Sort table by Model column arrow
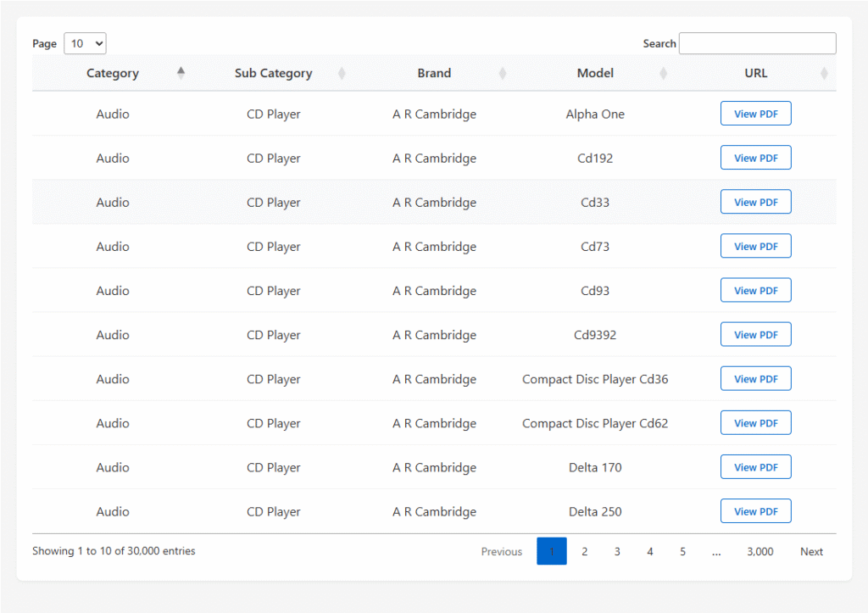The width and height of the screenshot is (868, 613). point(663,73)
